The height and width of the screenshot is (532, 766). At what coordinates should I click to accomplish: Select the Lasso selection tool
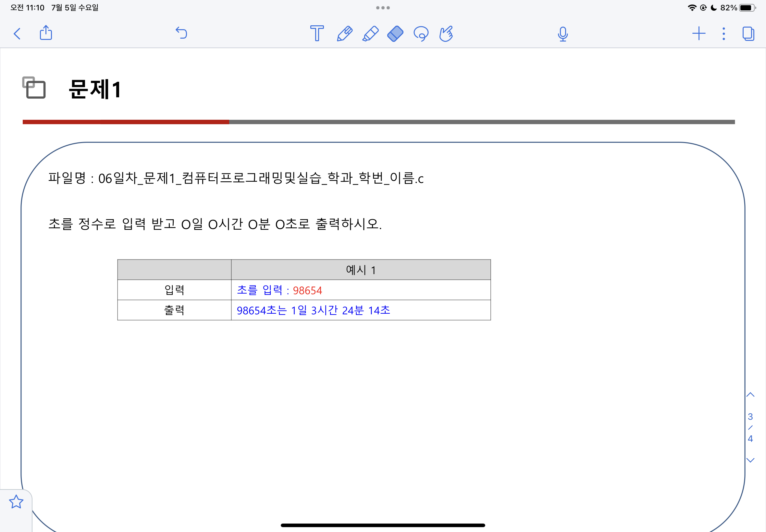point(421,34)
